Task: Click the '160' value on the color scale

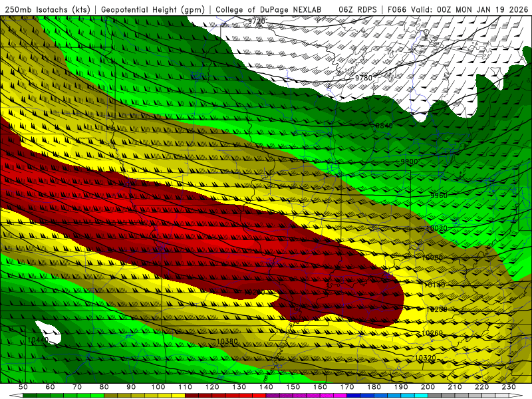Action: [320, 387]
